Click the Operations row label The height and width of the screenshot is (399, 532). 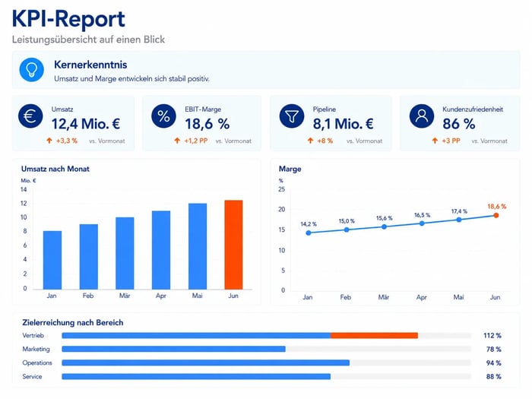(37, 363)
